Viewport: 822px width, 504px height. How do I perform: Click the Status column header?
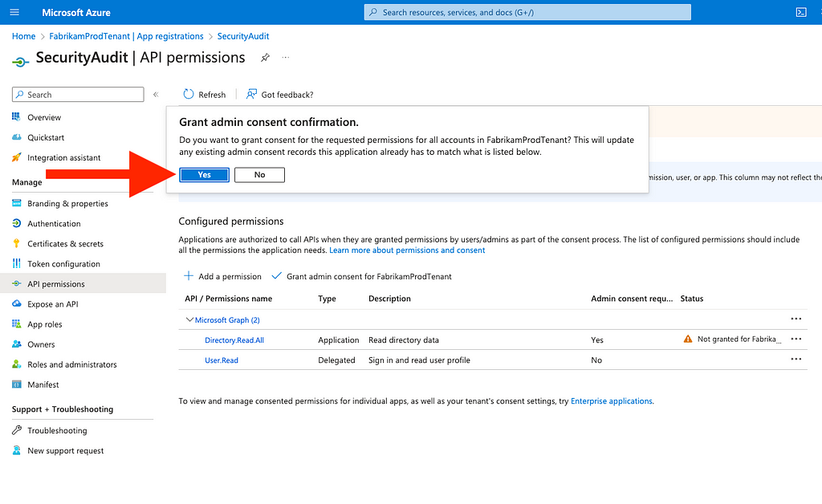pyautogui.click(x=692, y=299)
